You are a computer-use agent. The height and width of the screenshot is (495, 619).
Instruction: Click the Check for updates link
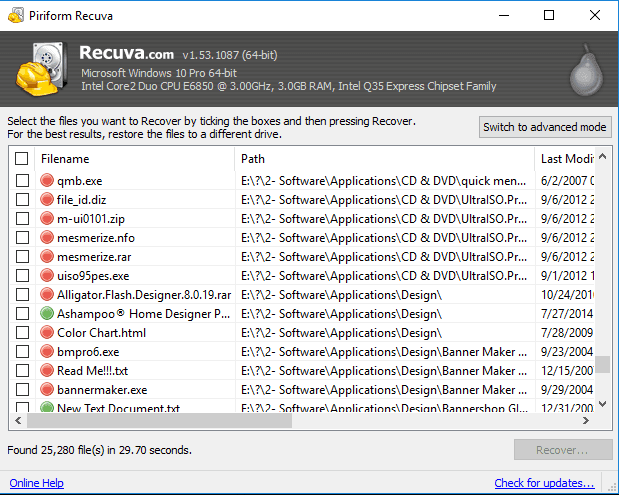(x=544, y=484)
